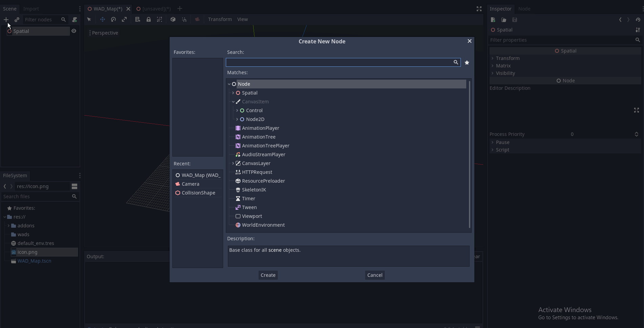Click the Process Priority value stepper

tap(636, 134)
